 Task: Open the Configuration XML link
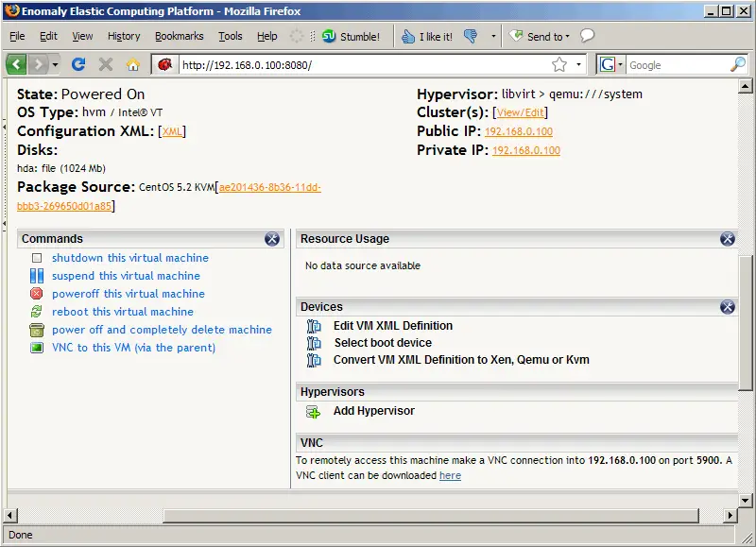(172, 131)
